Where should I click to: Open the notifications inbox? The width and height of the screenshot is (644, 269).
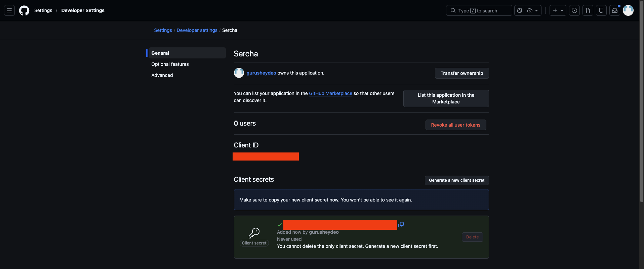coord(615,10)
